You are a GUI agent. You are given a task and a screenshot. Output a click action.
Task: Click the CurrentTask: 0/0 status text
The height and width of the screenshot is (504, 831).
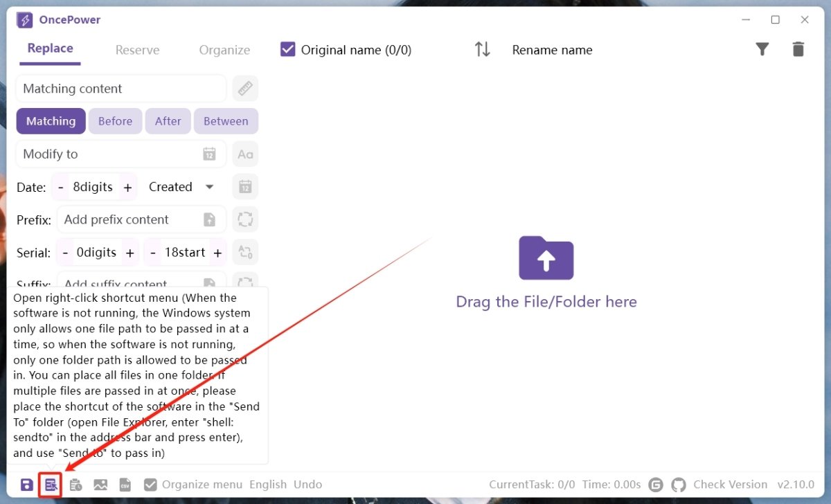(532, 485)
